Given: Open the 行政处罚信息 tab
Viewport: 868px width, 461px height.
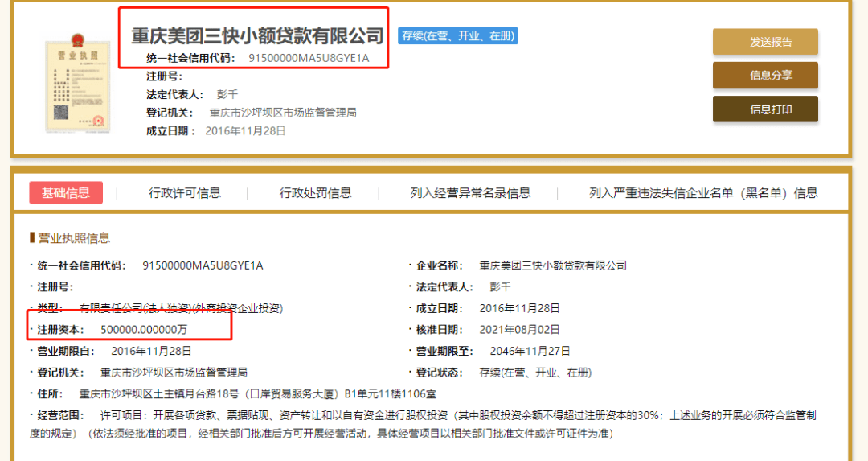Looking at the screenshot, I should (x=315, y=193).
